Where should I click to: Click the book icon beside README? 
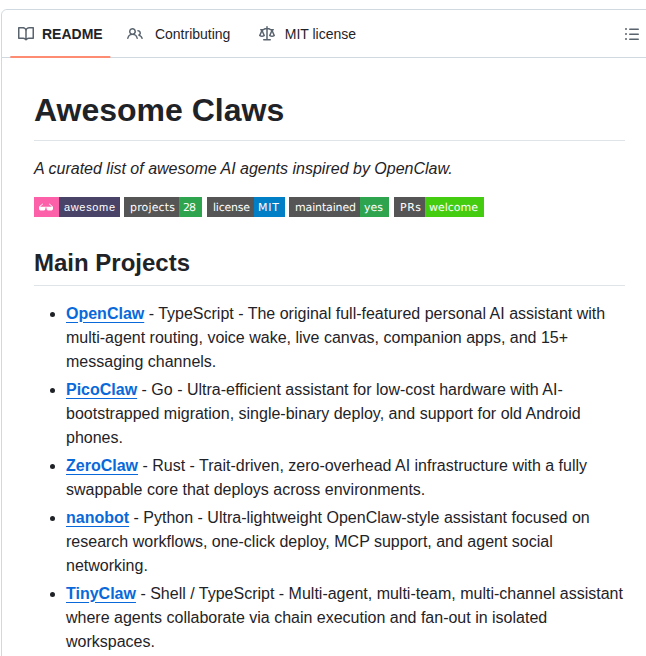tap(26, 34)
